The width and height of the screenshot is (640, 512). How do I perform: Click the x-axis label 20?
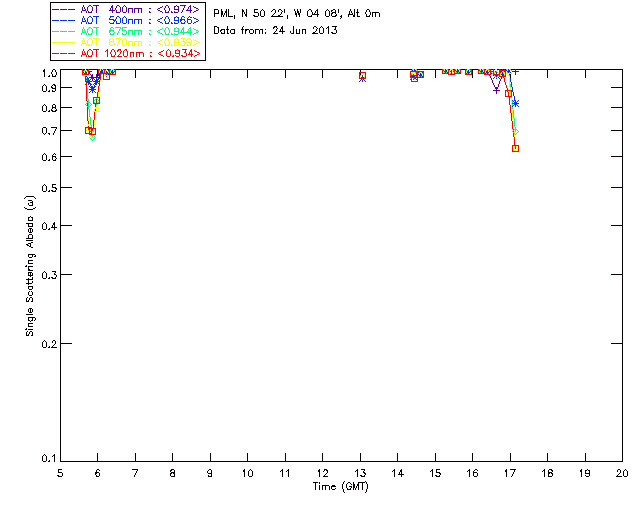622,473
